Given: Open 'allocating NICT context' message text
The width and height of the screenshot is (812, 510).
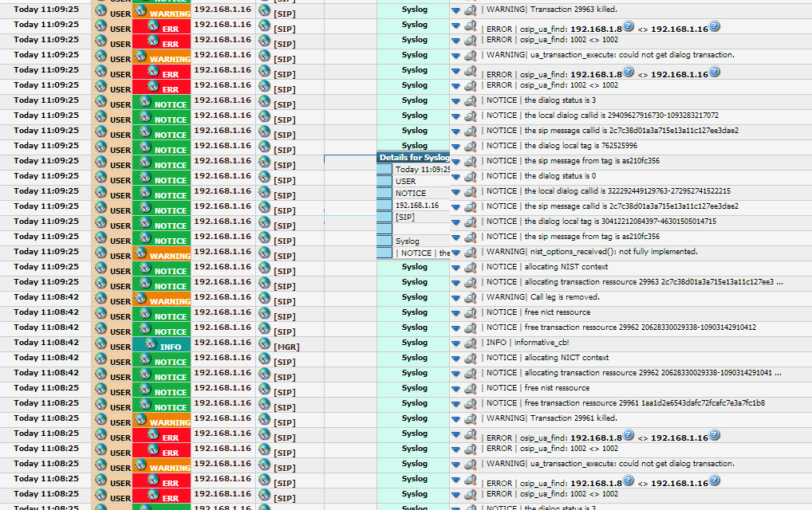Looking at the screenshot, I should point(566,358).
